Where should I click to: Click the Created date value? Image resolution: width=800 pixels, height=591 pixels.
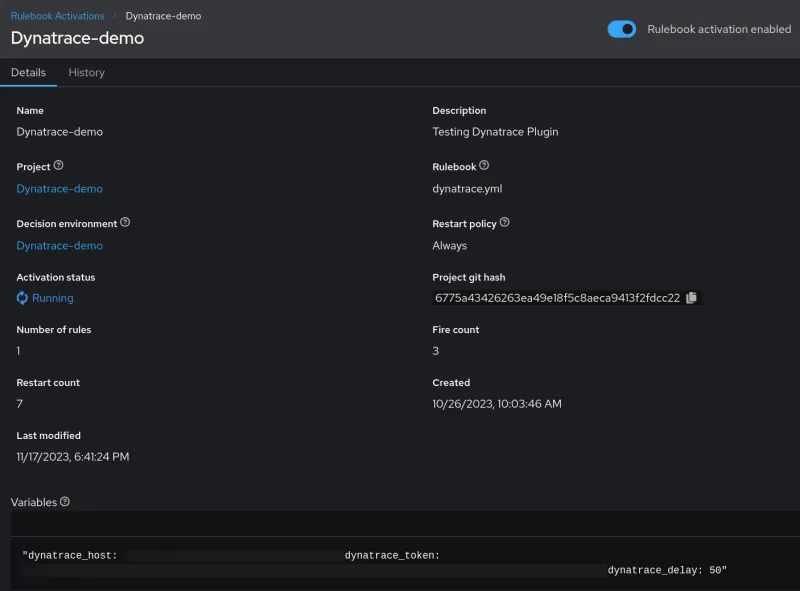[497, 404]
